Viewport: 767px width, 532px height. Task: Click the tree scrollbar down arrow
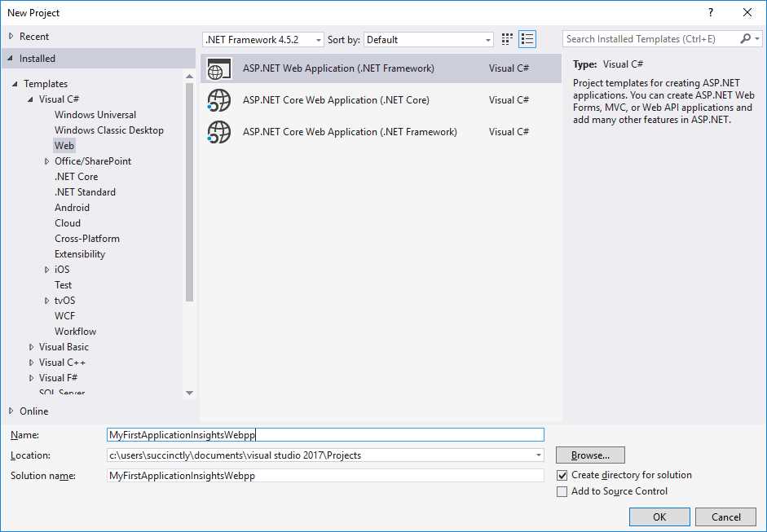[190, 394]
